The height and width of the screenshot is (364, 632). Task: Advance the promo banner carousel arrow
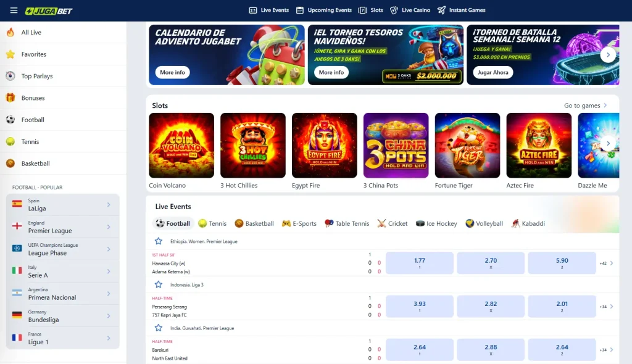(x=608, y=55)
